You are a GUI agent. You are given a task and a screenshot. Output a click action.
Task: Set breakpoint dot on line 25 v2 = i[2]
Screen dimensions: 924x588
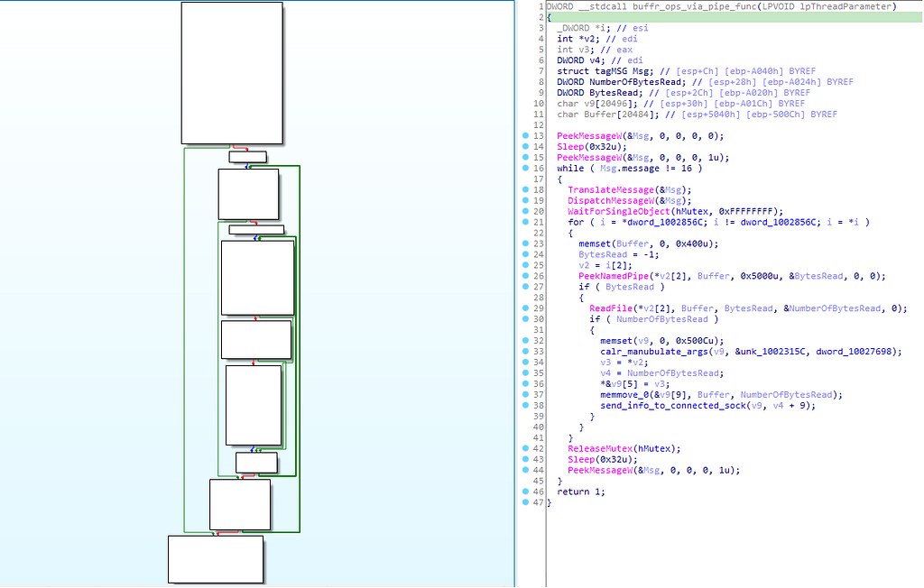[x=526, y=264]
